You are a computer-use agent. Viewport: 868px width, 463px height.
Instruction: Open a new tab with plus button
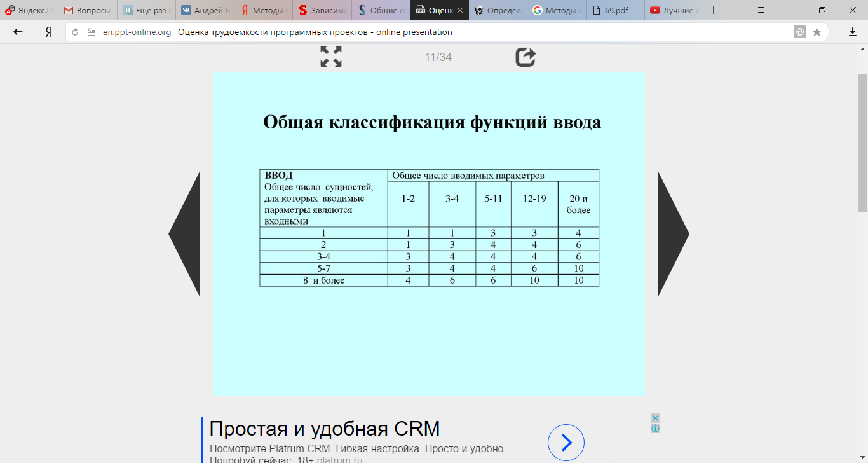(713, 10)
